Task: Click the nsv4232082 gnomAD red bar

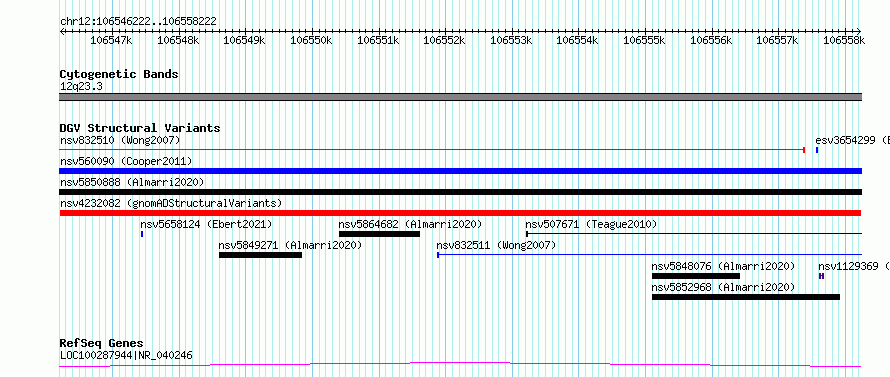Action: 460,213
